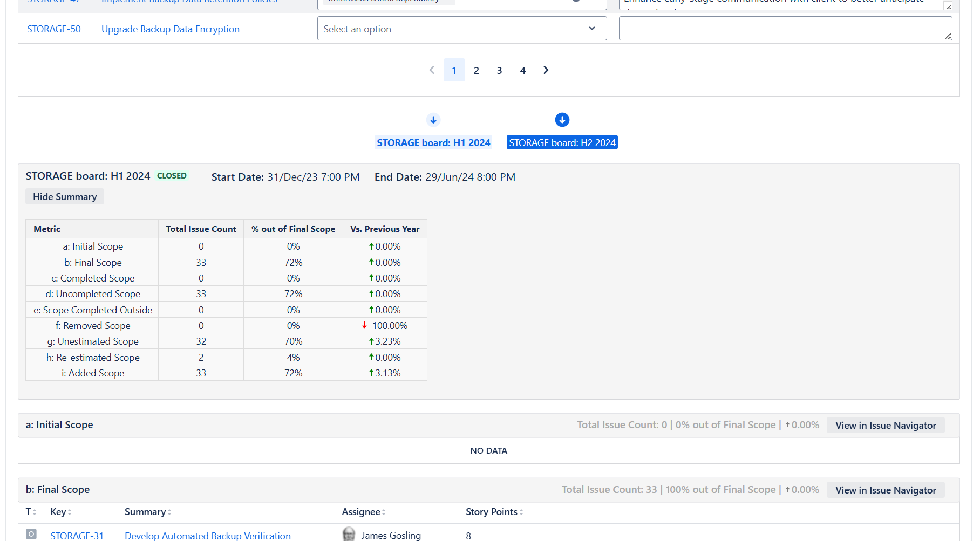The image size is (980, 541).
Task: View Initial Scope in Issue Navigator
Action: [886, 425]
